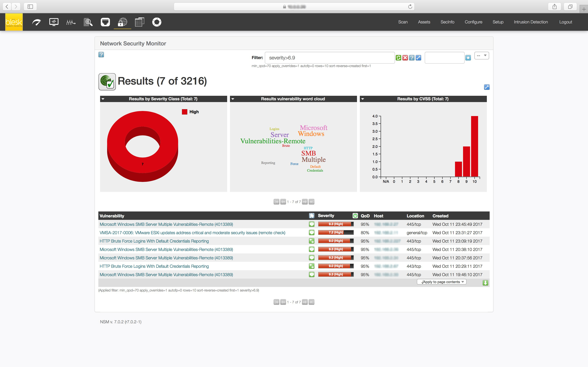This screenshot has width=588, height=367.
Task: Toggle the solution type column header icon
Action: click(311, 215)
